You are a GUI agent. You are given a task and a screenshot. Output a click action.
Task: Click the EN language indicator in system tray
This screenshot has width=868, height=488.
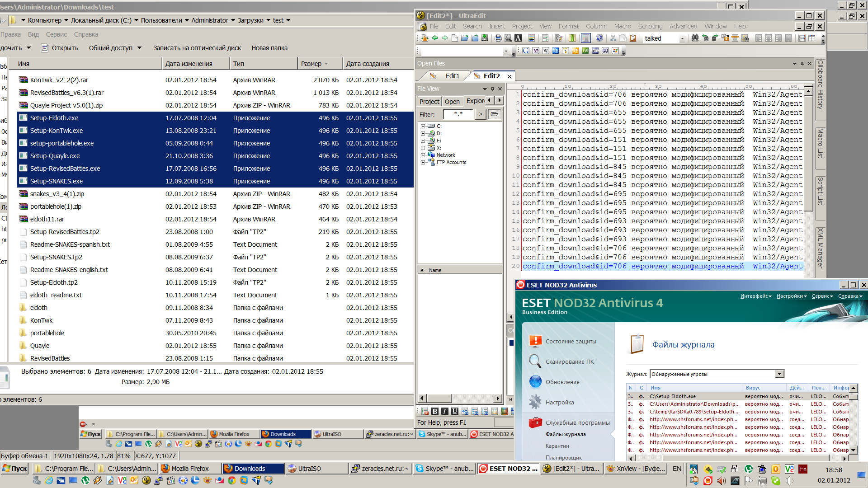point(677,469)
